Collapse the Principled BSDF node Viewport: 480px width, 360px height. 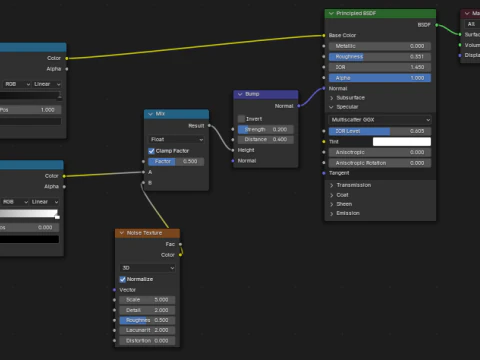coord(331,13)
